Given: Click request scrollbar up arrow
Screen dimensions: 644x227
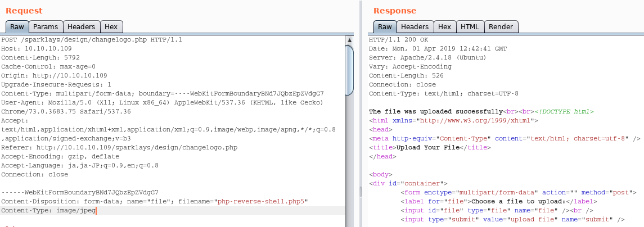Looking at the screenshot, I should pos(349,40).
